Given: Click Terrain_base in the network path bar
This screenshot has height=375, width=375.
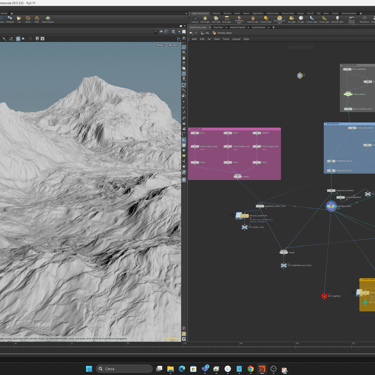Looking at the screenshot, I should 222,33.
